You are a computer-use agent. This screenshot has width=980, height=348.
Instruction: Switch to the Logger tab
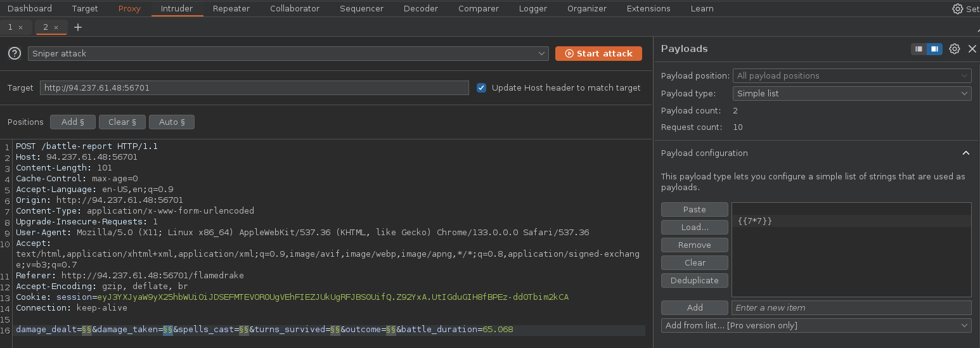(x=532, y=9)
